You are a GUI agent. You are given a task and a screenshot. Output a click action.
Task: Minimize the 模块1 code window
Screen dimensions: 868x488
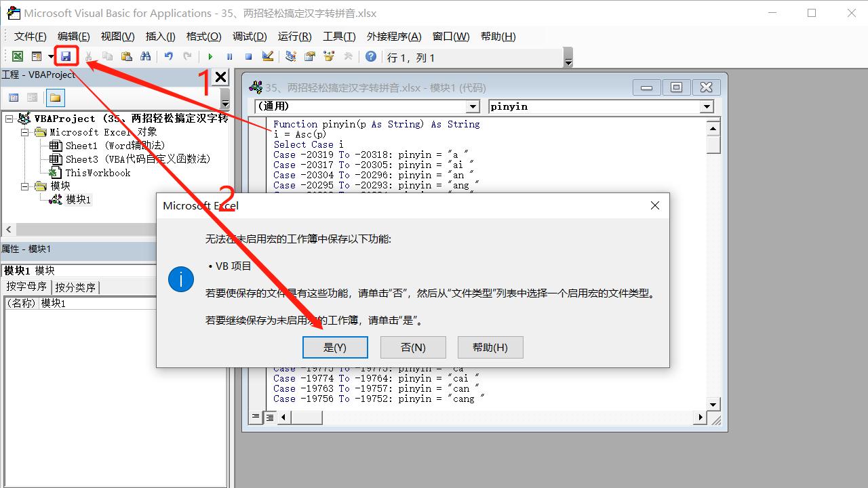(x=646, y=87)
